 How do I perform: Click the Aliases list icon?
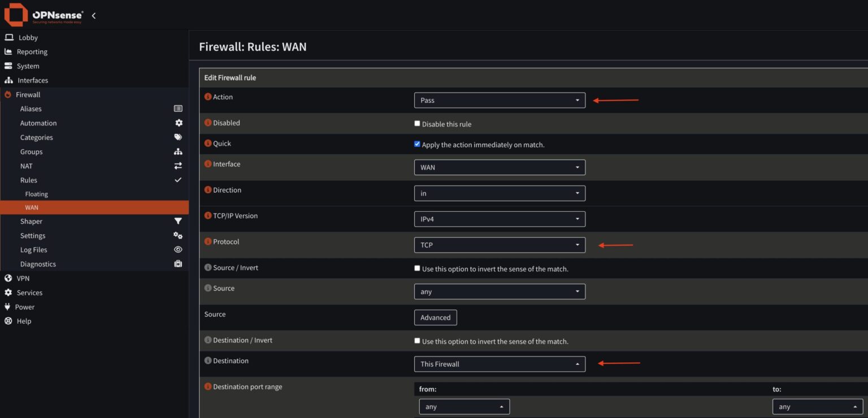pyautogui.click(x=178, y=108)
